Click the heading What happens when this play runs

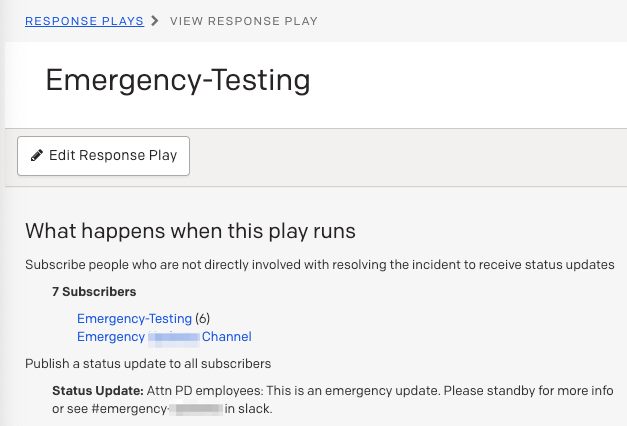(x=190, y=231)
